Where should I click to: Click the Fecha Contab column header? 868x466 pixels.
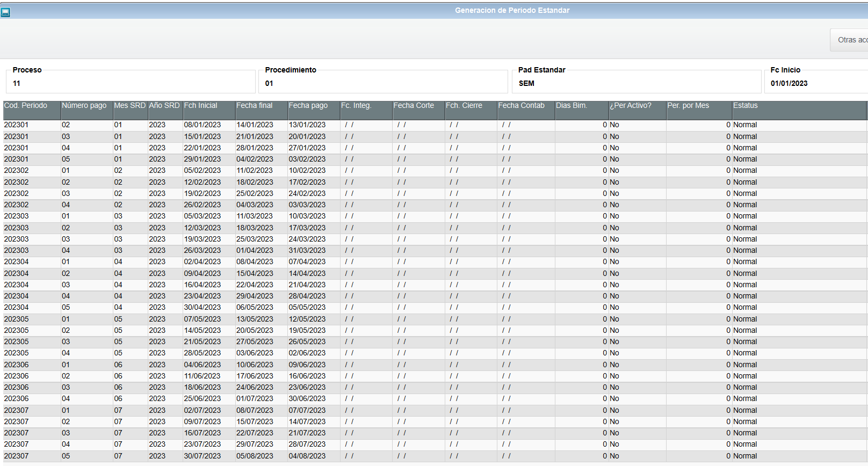(525, 110)
